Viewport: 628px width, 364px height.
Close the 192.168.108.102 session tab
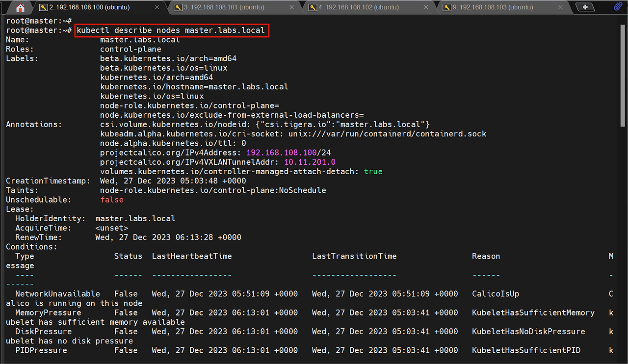(426, 7)
